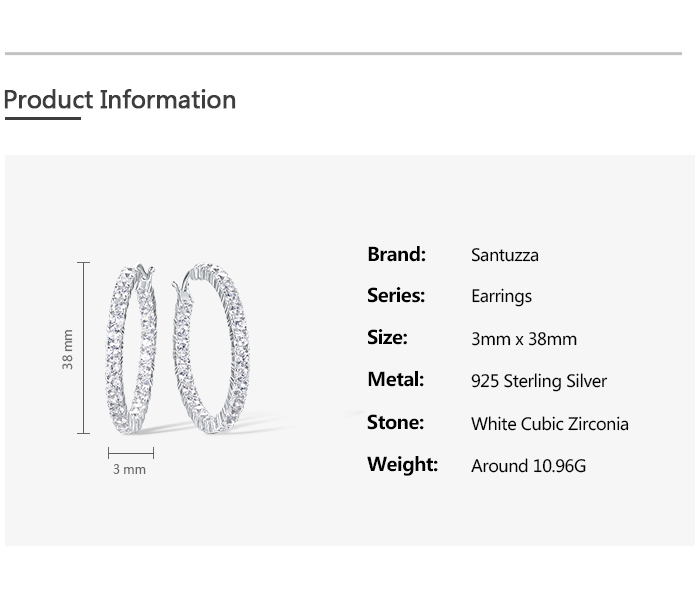Click the 38 mm height label

pyautogui.click(x=68, y=349)
